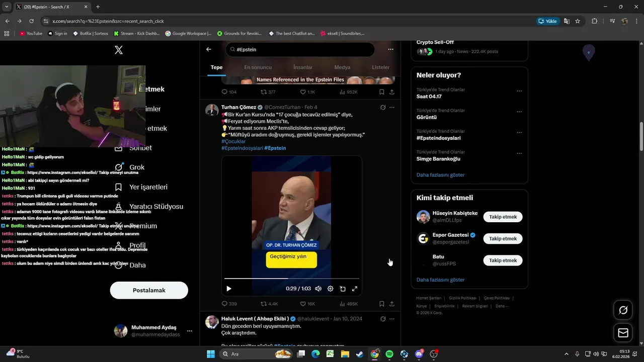
Task: Switch to the En sonuncu tab
Action: (258, 67)
